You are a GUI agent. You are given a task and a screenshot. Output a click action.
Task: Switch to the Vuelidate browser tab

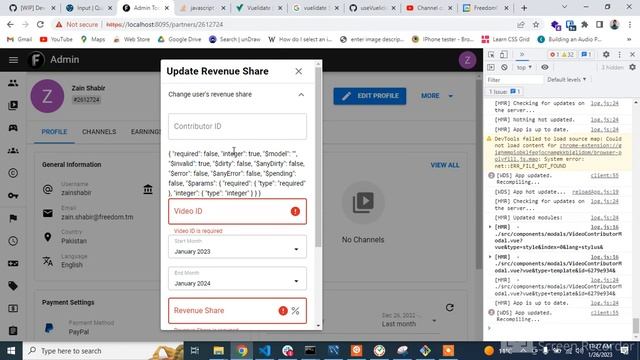pyautogui.click(x=258, y=8)
